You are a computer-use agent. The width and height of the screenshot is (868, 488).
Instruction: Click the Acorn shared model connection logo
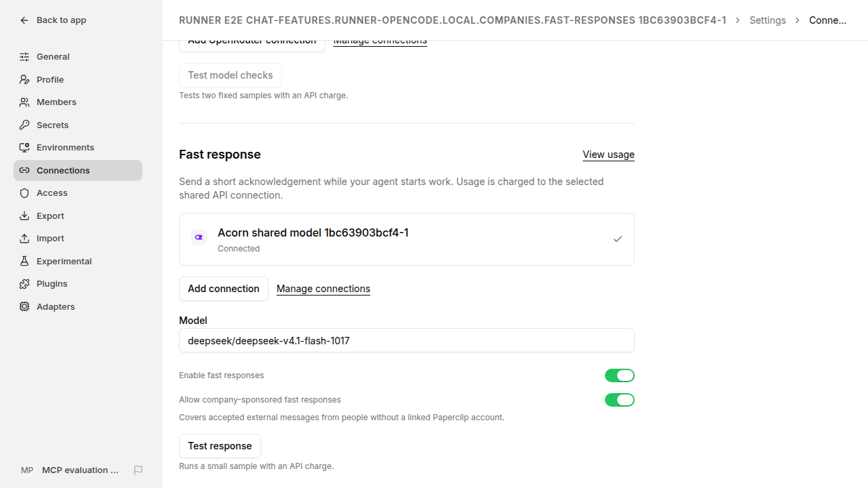point(199,237)
